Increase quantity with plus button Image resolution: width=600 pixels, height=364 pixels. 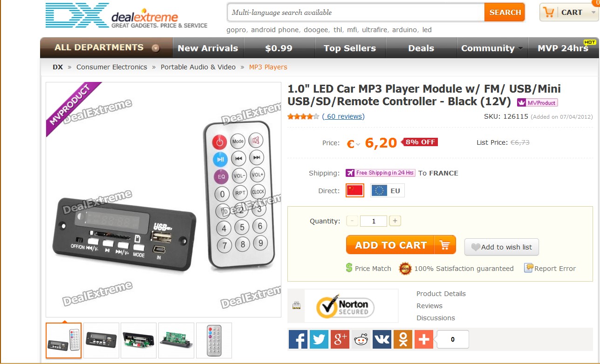395,221
